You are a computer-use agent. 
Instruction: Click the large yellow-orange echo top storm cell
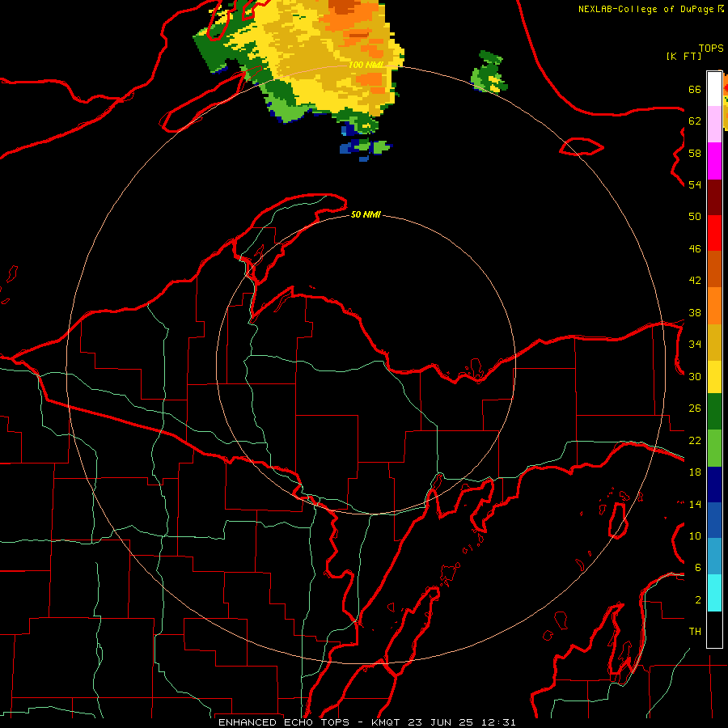coord(325,61)
